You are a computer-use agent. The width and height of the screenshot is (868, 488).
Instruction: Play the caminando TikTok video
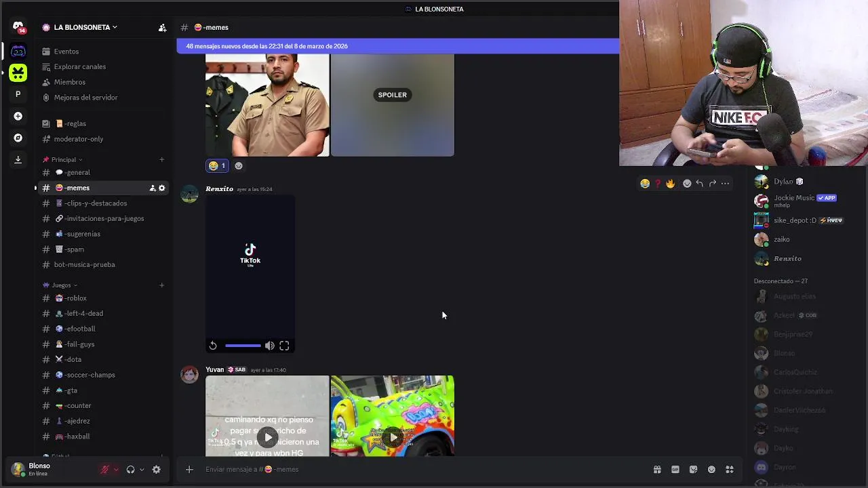(x=268, y=437)
